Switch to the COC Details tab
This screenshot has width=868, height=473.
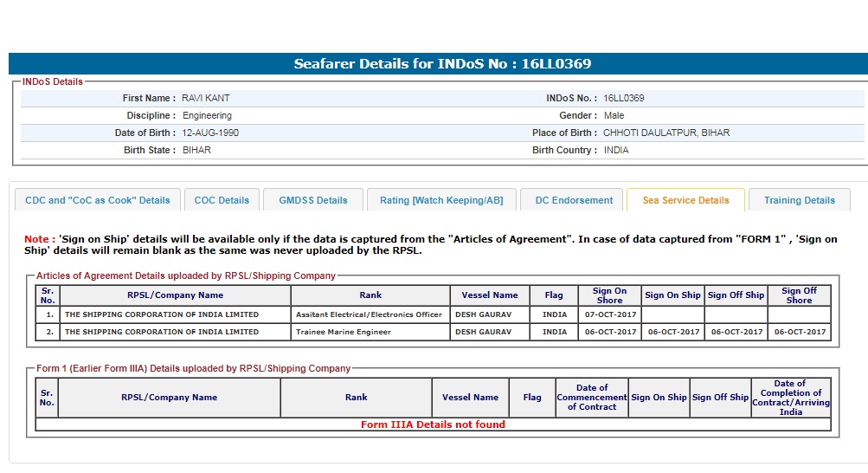[x=222, y=200]
